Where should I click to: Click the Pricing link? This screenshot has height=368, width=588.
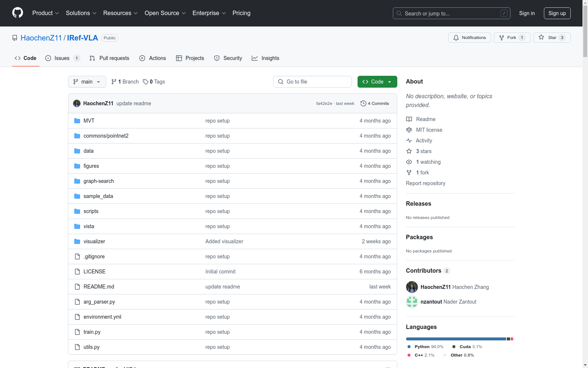(241, 13)
